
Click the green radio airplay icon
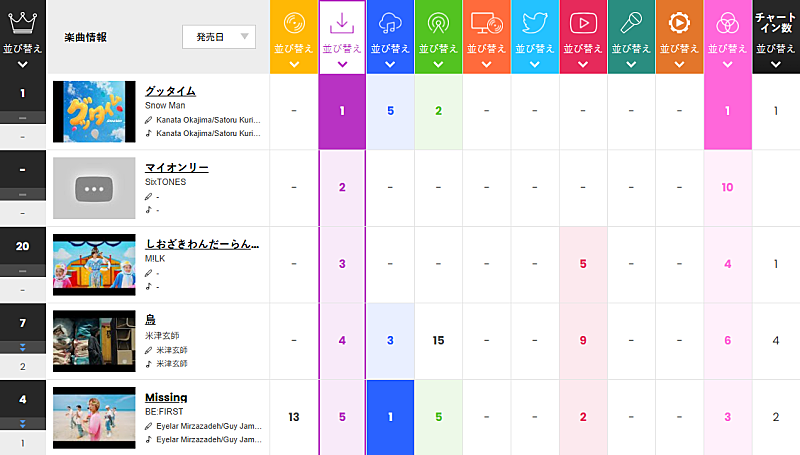point(438,23)
